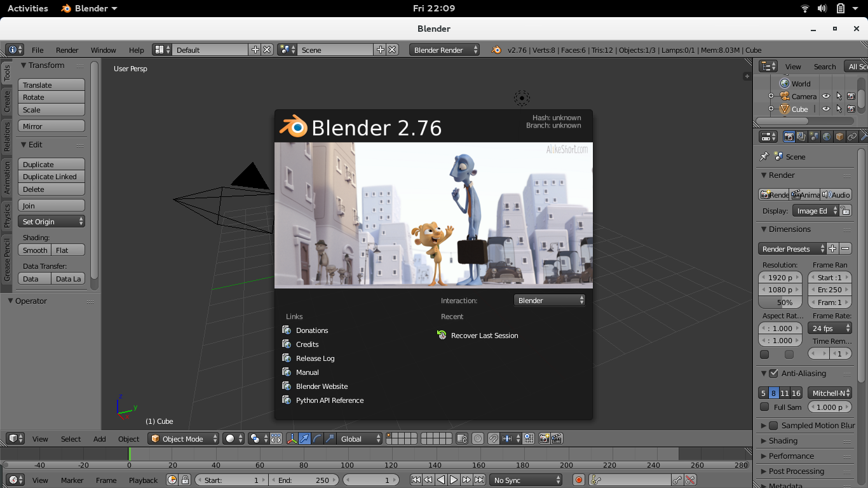
Task: Switch to the Relations tab in tool shelf
Action: (x=7, y=137)
